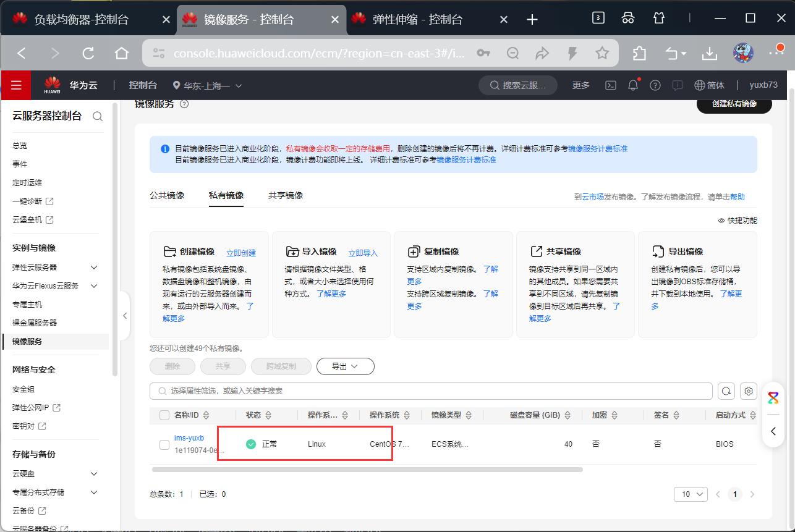The height and width of the screenshot is (532, 795).
Task: Expand 专属分布式存储 in sidebar
Action: pos(94,492)
